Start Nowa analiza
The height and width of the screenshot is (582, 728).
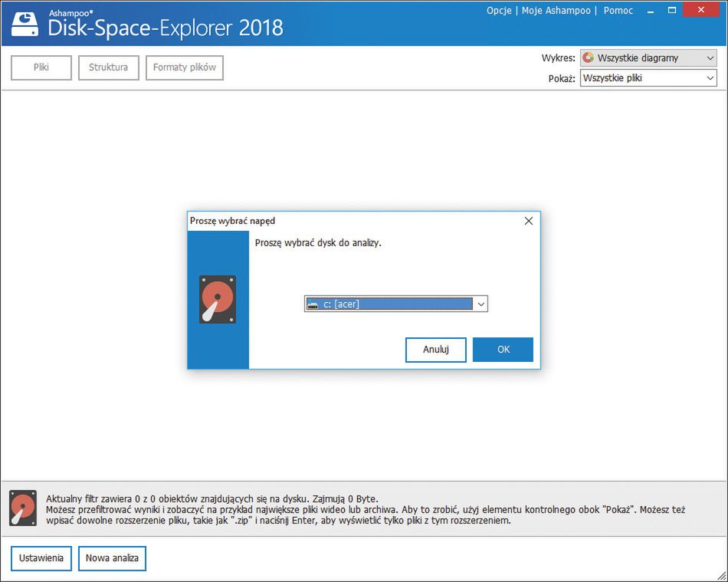click(112, 558)
